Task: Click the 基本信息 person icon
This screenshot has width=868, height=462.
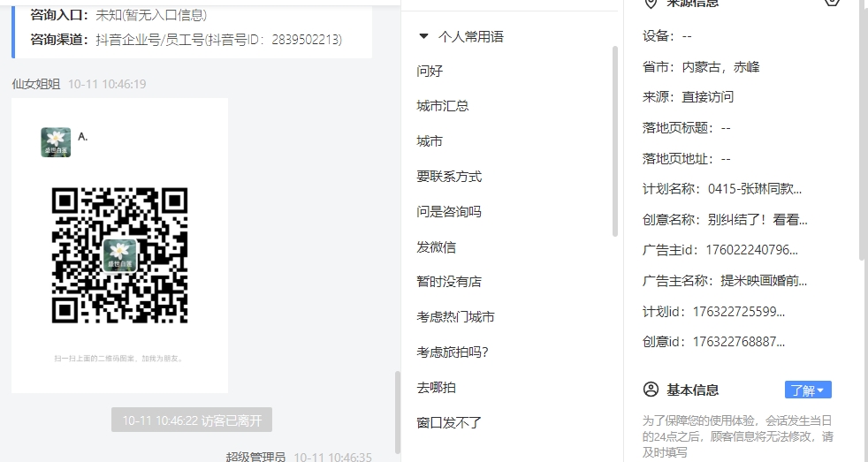Action: (x=651, y=390)
